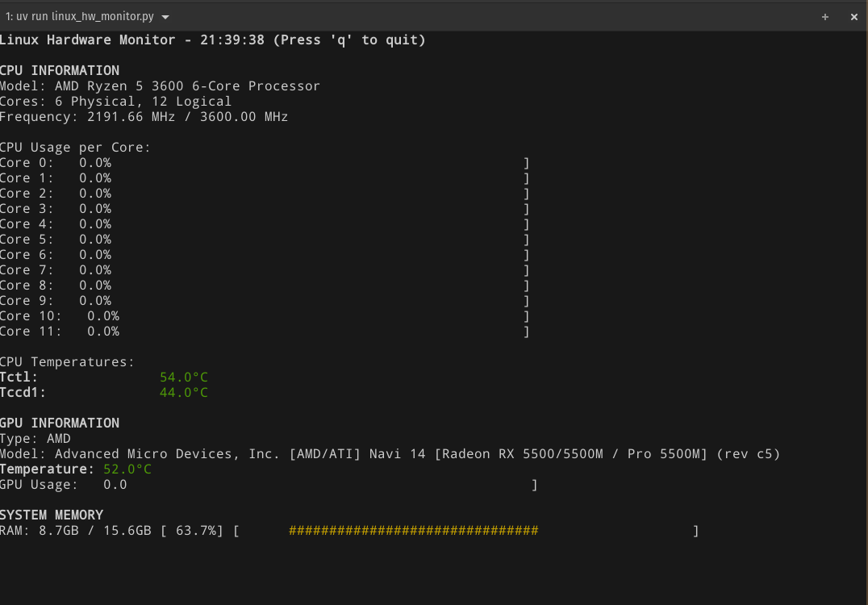
Task: Click the 'AMD Ryzen 5 3600 6-Core Processor' model text
Action: click(187, 86)
